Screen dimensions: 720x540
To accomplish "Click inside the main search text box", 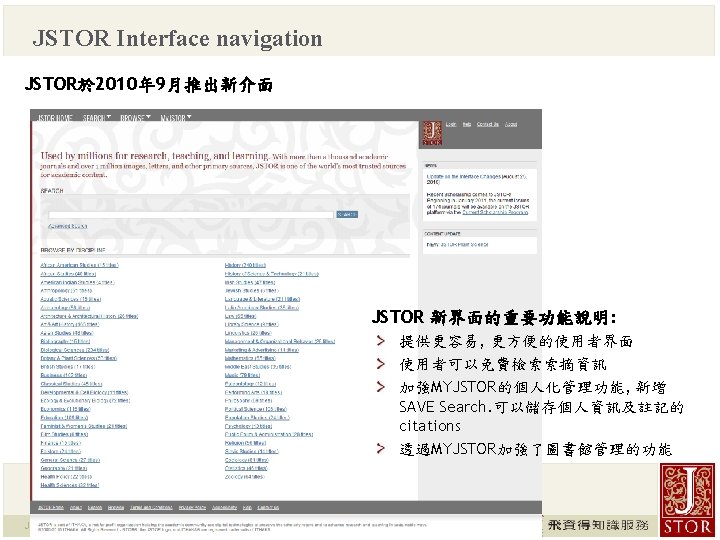I will [191, 214].
